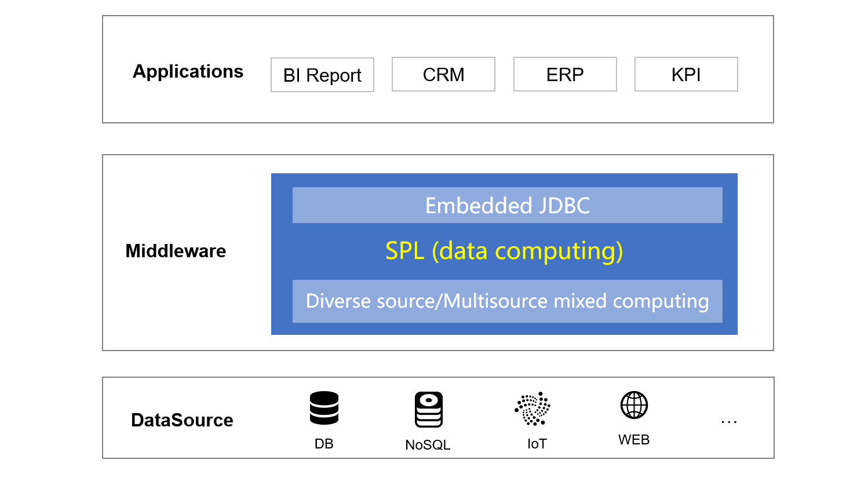Screen dimensions: 868x478
Task: Click the DB database cylinder icon
Action: click(x=324, y=408)
